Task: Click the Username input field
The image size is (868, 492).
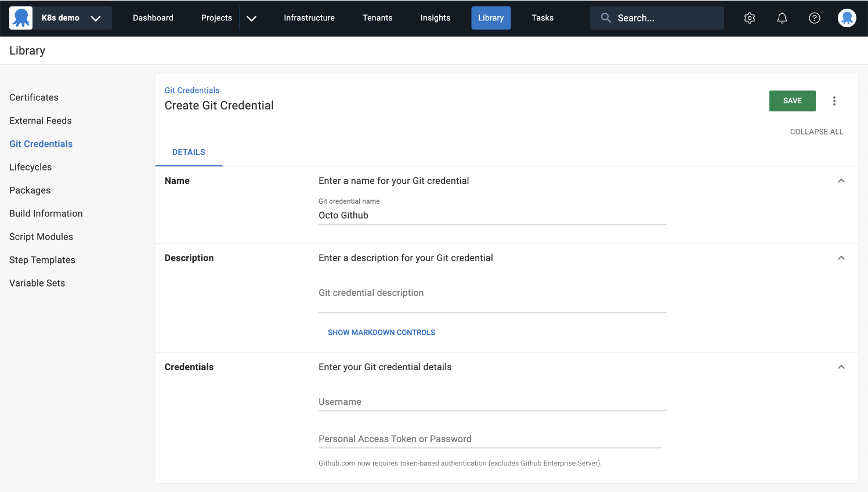Action: pyautogui.click(x=492, y=401)
